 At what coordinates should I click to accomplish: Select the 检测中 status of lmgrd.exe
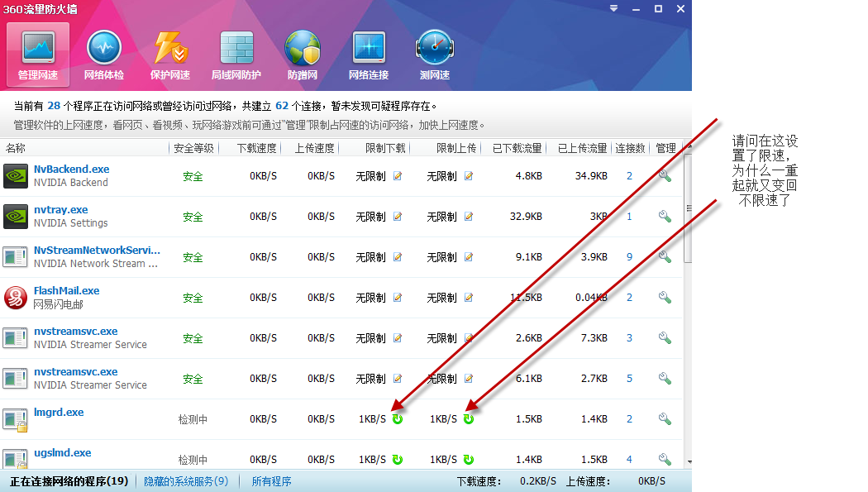click(193, 419)
